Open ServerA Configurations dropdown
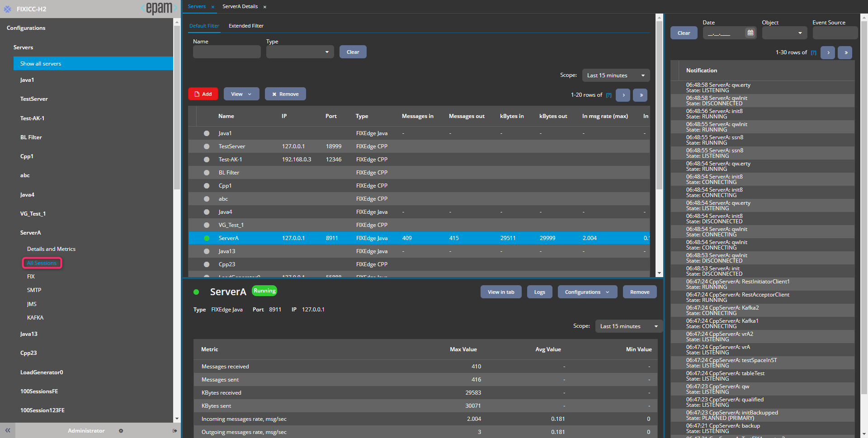 [587, 292]
